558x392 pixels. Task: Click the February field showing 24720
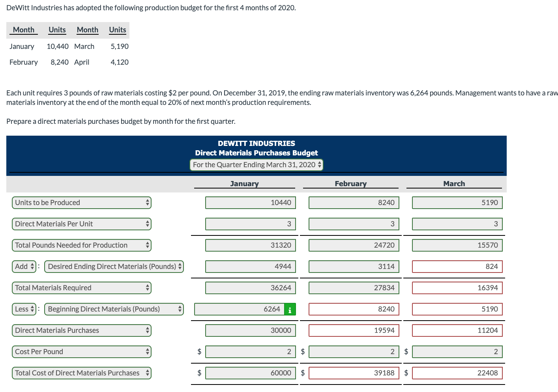pyautogui.click(x=354, y=245)
